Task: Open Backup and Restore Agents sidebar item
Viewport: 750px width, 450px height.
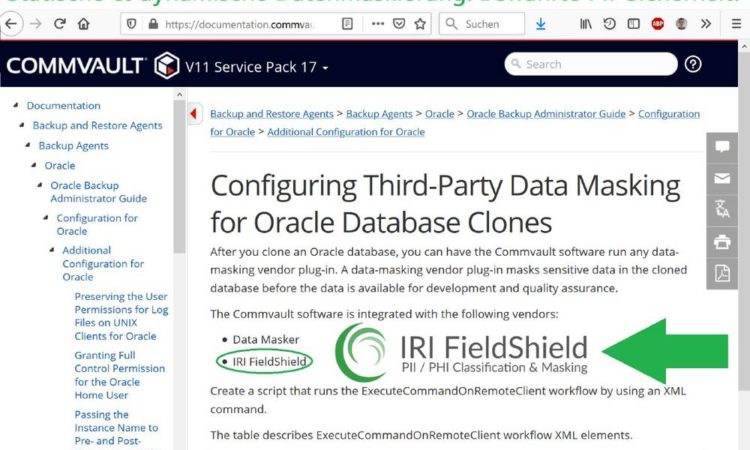Action: [98, 126]
